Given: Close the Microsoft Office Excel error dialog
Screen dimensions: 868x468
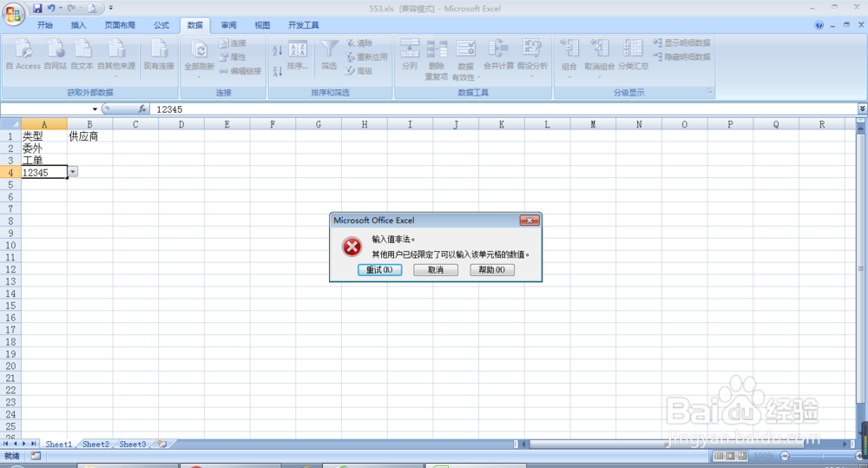Looking at the screenshot, I should 529,221.
